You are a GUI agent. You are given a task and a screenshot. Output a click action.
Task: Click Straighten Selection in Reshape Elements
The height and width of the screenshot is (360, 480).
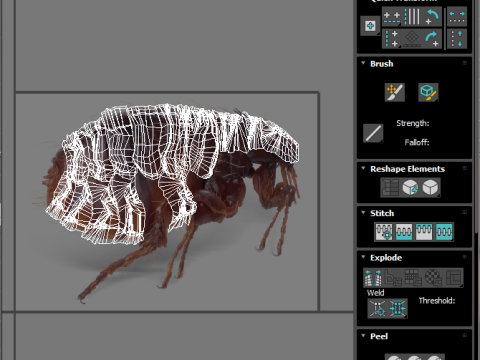390,187
